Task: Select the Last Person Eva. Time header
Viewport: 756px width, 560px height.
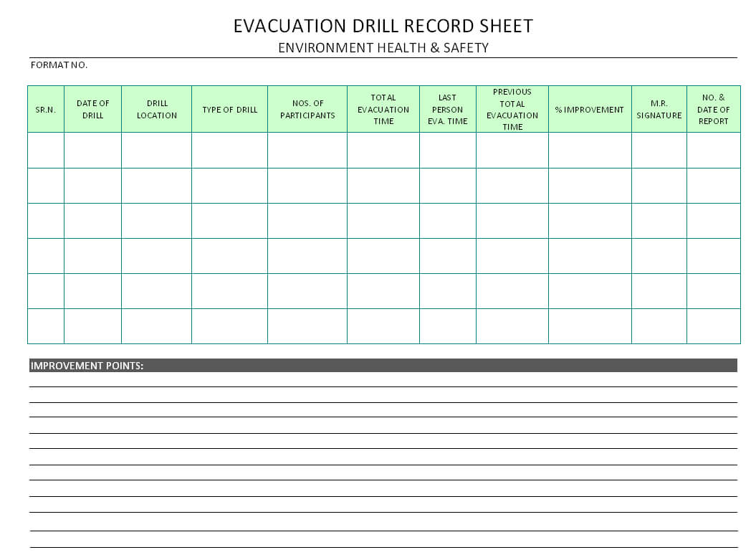Action: 448,110
